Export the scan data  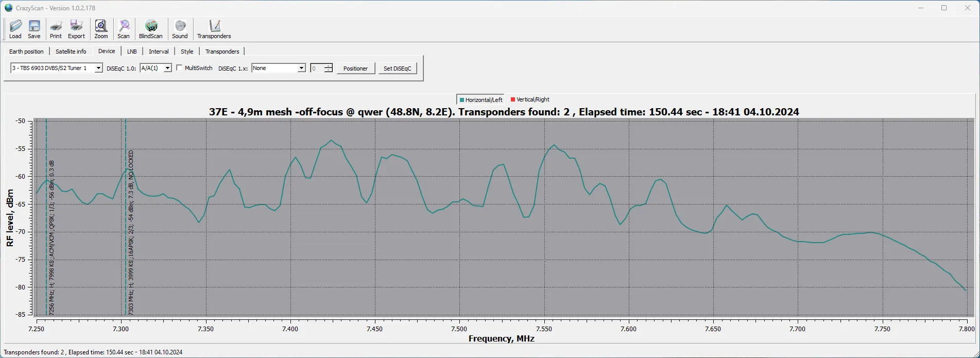pyautogui.click(x=76, y=29)
